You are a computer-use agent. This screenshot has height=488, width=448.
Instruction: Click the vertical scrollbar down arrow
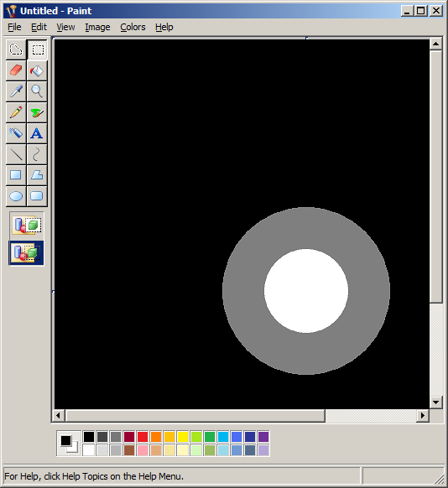pos(436,402)
